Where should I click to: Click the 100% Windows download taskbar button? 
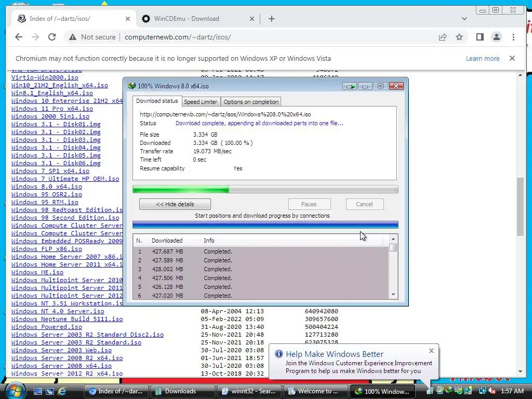point(382,391)
